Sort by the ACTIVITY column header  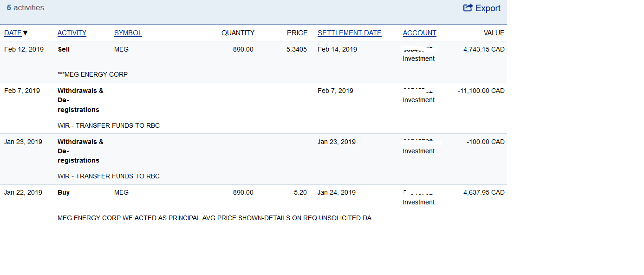coord(72,33)
